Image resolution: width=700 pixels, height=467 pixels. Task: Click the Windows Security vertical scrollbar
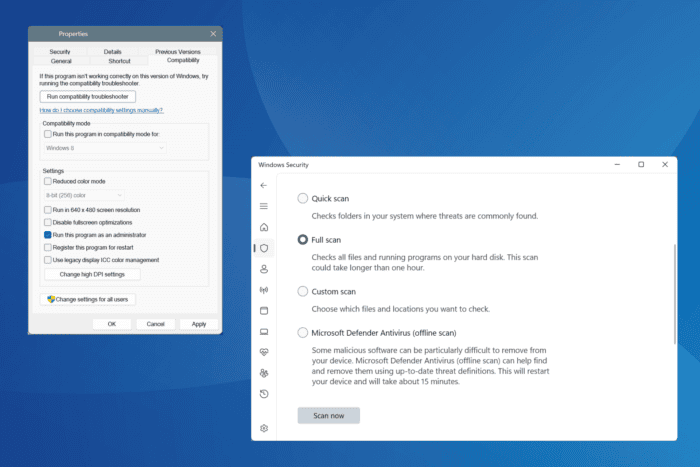click(x=674, y=290)
